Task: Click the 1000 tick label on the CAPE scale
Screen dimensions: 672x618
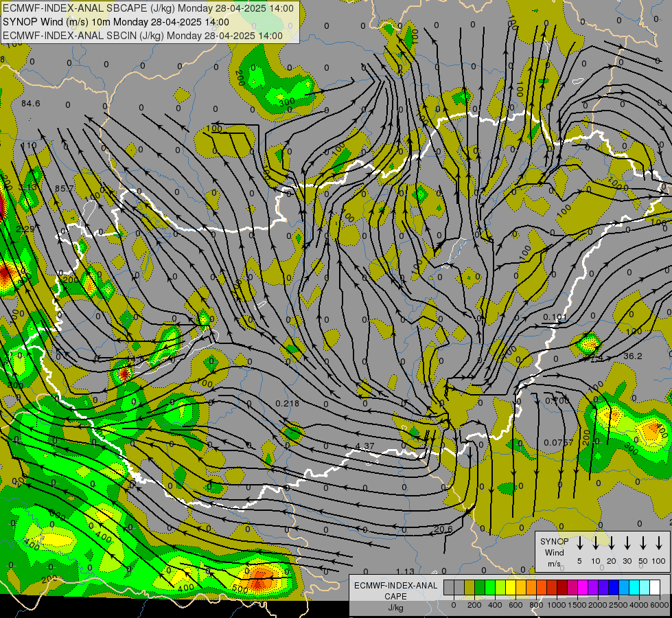Action: [557, 605]
